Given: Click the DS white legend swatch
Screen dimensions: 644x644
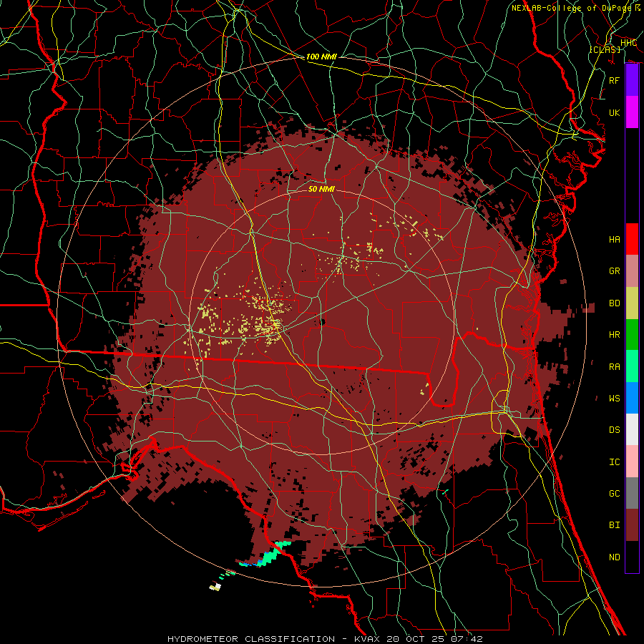Looking at the screenshot, I should pyautogui.click(x=632, y=429).
